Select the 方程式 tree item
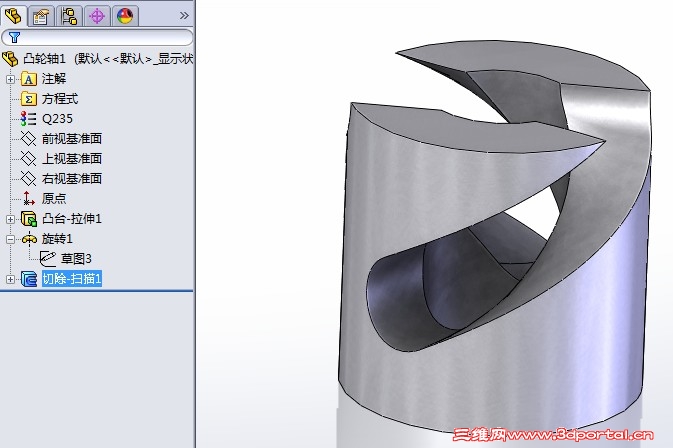 [60, 99]
